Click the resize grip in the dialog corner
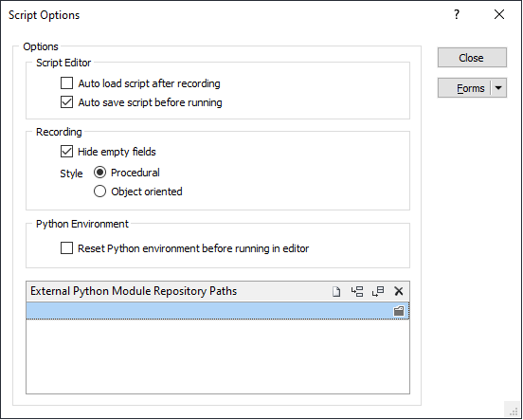Viewport: 523px width, 420px height. coord(514,411)
